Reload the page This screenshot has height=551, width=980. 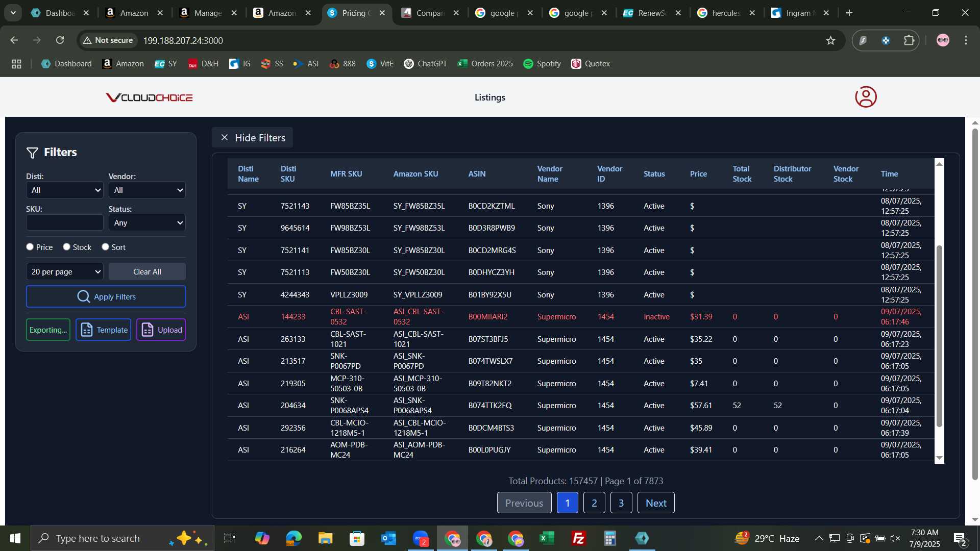tap(60, 40)
